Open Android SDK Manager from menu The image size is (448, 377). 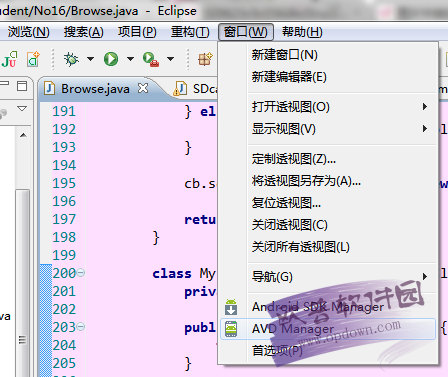click(x=328, y=307)
